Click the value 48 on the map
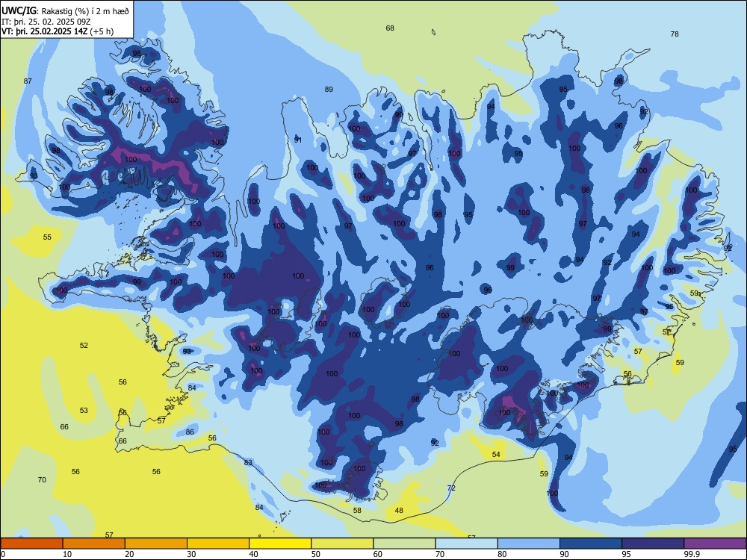The width and height of the screenshot is (747, 560). coord(399,511)
